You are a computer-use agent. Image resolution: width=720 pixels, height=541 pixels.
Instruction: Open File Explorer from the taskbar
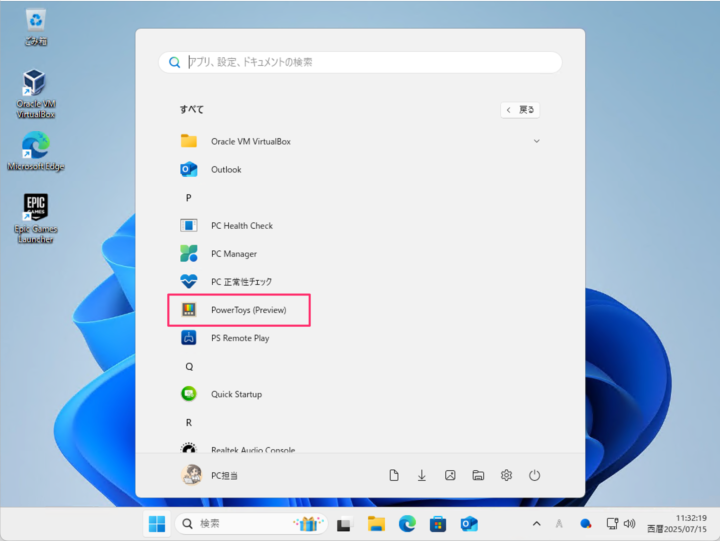(x=376, y=524)
